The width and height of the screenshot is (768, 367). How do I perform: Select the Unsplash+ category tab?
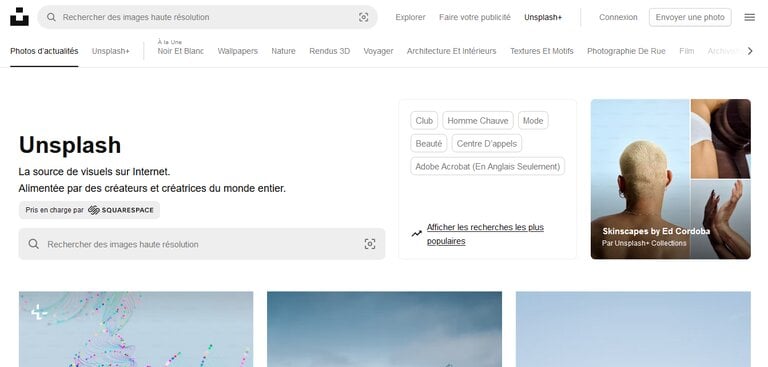click(111, 51)
